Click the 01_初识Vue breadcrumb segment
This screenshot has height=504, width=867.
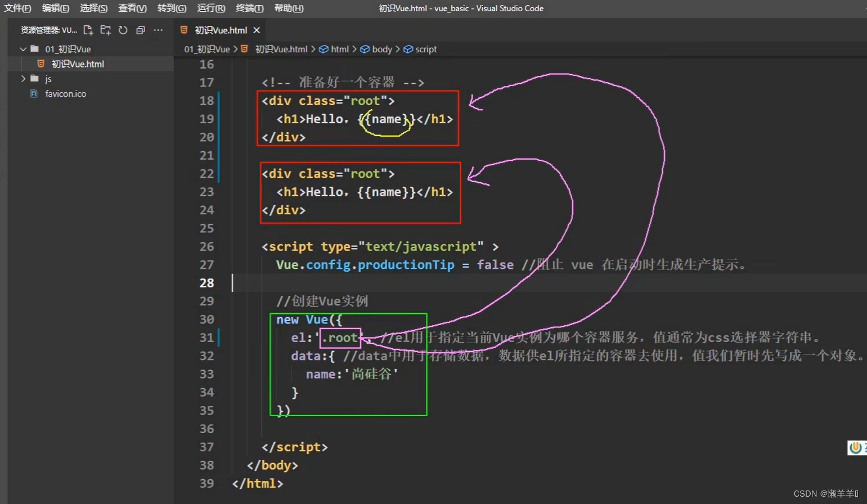tap(207, 49)
